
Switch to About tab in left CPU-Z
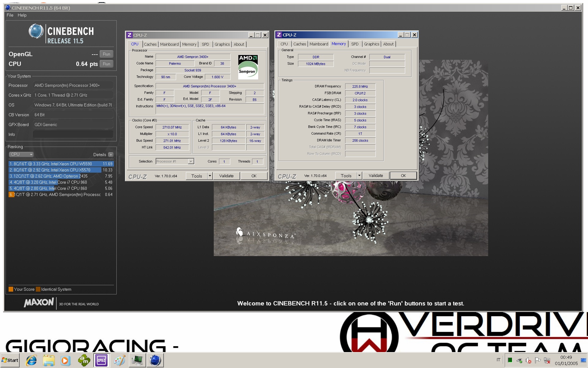239,44
